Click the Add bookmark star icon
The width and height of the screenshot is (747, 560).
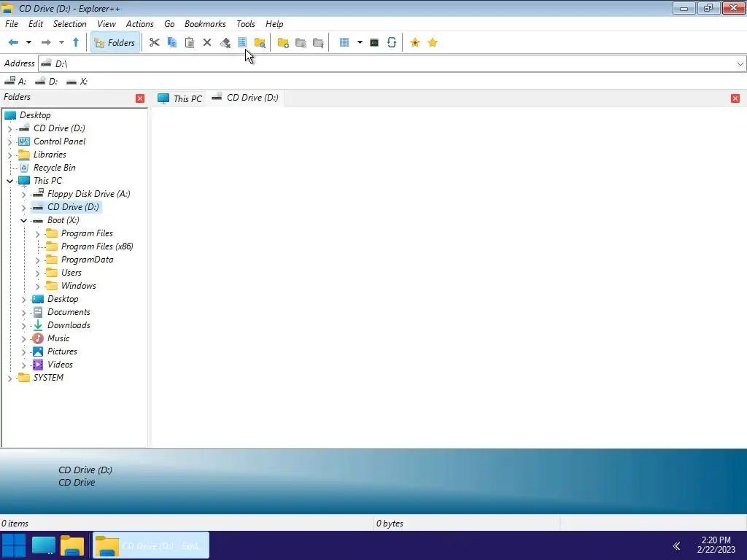point(415,43)
